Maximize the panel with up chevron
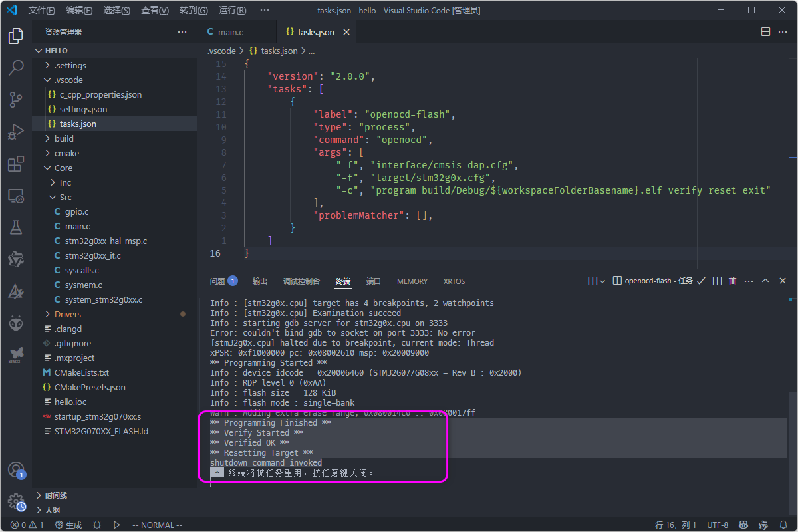Viewport: 798px width, 532px height. pyautogui.click(x=765, y=281)
